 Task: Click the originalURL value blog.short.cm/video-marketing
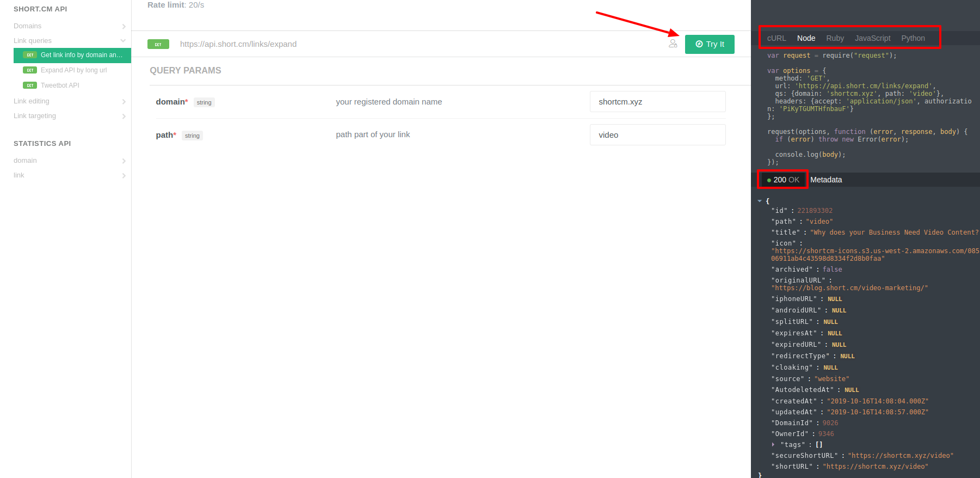click(x=849, y=288)
